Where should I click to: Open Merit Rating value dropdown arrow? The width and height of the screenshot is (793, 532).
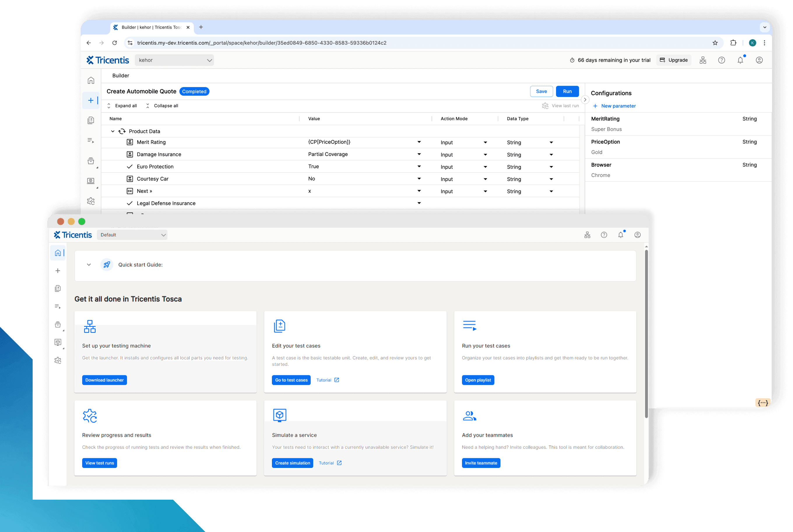pos(419,142)
